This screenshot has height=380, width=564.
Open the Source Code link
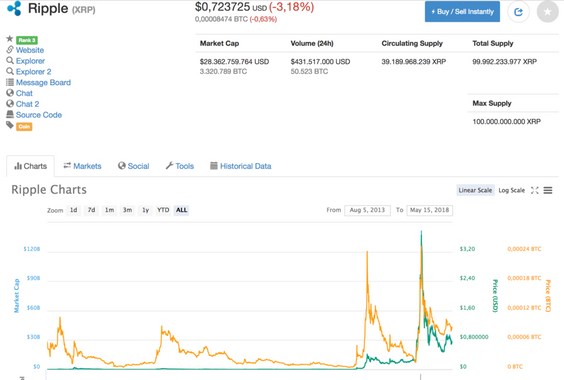[39, 115]
